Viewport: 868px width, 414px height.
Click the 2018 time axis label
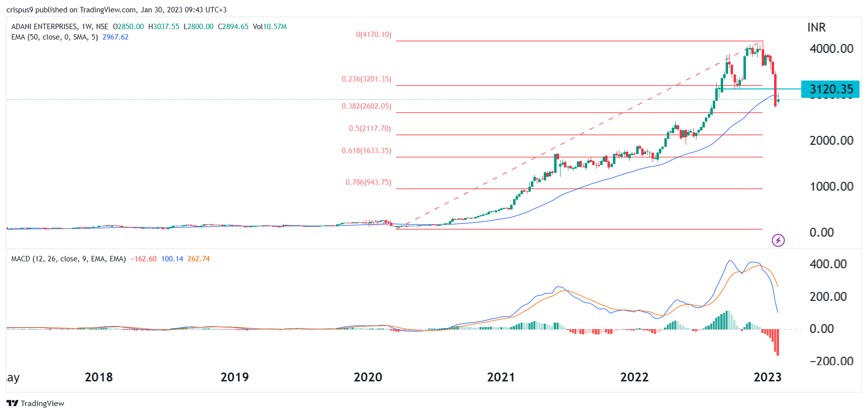(x=99, y=377)
